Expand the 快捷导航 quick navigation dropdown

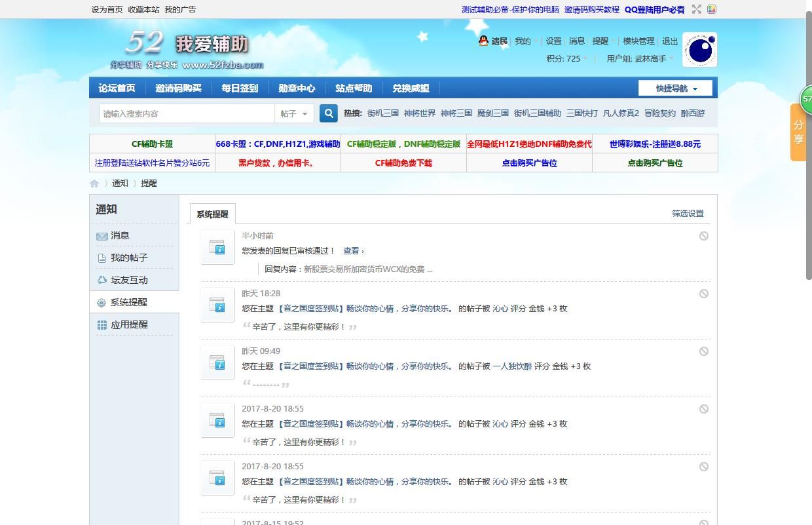pos(676,88)
